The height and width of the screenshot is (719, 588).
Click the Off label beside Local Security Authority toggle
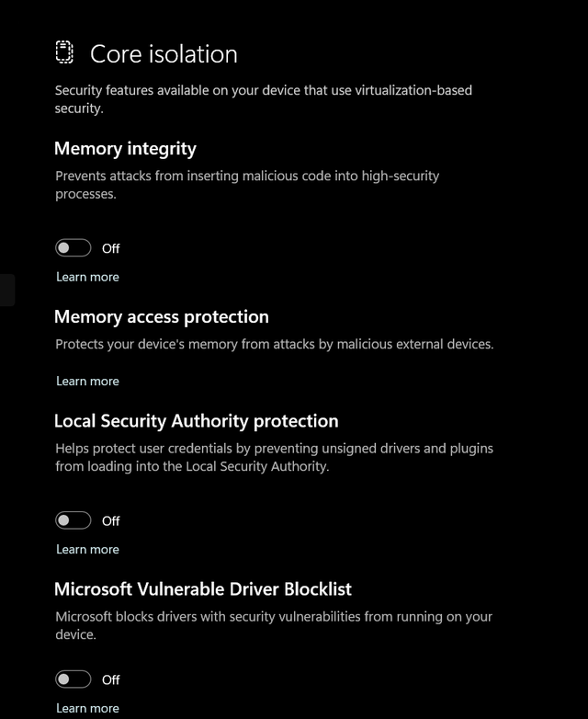(111, 520)
